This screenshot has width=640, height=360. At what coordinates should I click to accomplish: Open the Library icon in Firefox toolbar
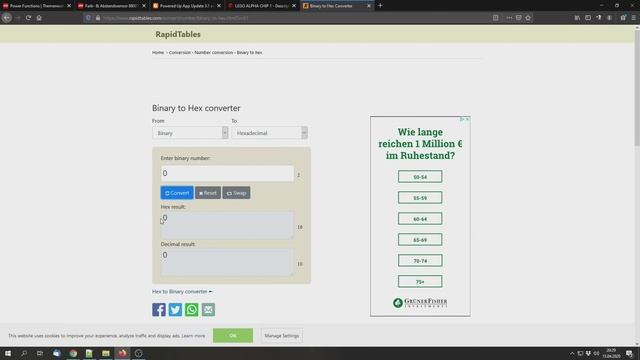point(577,18)
